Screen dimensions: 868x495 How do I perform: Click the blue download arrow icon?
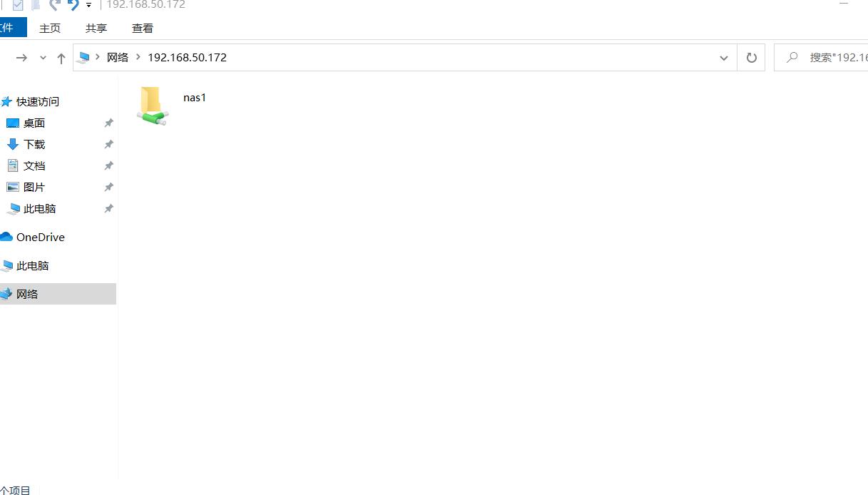point(13,144)
